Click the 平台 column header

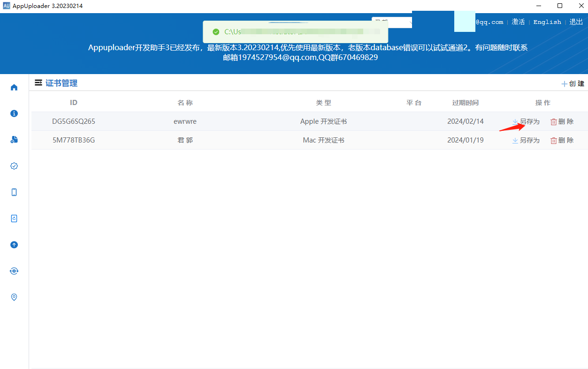pyautogui.click(x=414, y=103)
